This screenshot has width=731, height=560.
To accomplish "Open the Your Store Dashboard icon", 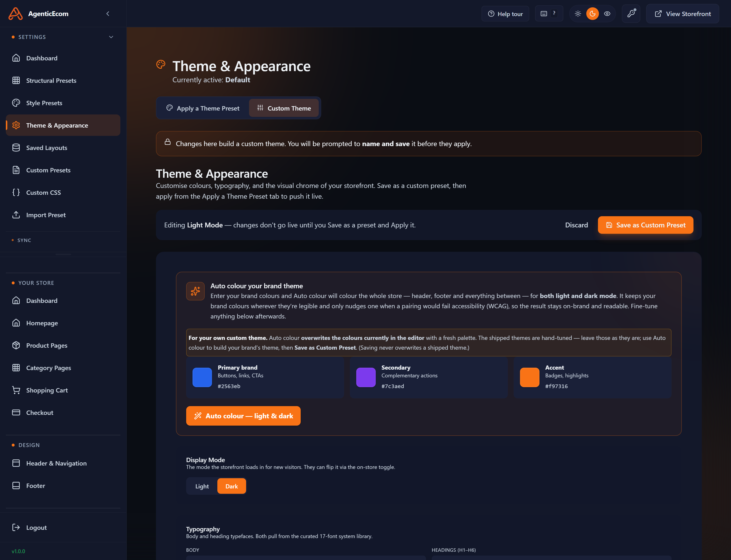I will 16,301.
